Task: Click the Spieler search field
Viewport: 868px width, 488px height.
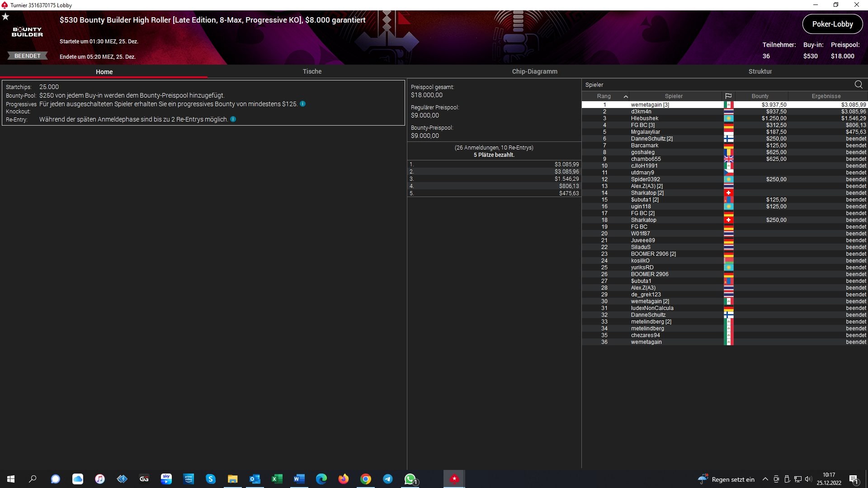Action: 714,84
